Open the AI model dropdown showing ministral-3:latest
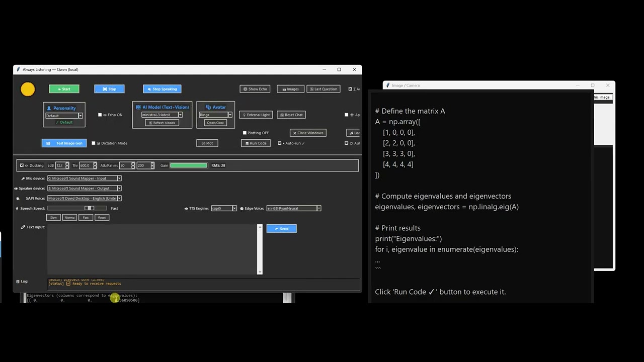Viewport: 644px width, 362px height. (x=162, y=115)
